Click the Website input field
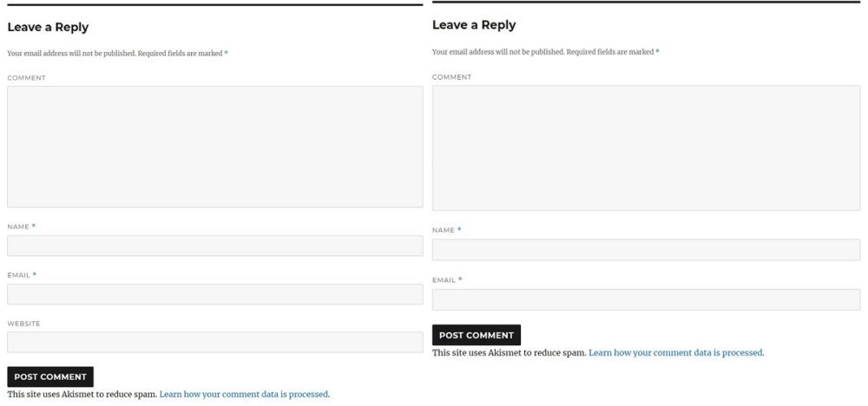Viewport: 868px width, 406px height. [214, 342]
